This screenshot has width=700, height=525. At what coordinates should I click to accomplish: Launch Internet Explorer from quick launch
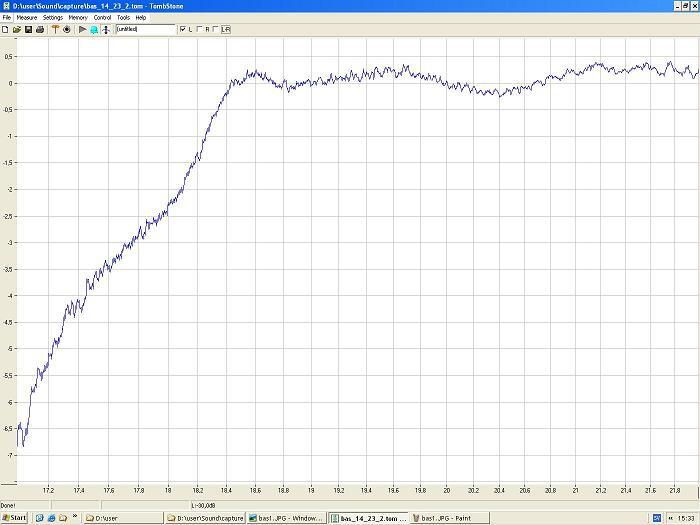(x=51, y=518)
